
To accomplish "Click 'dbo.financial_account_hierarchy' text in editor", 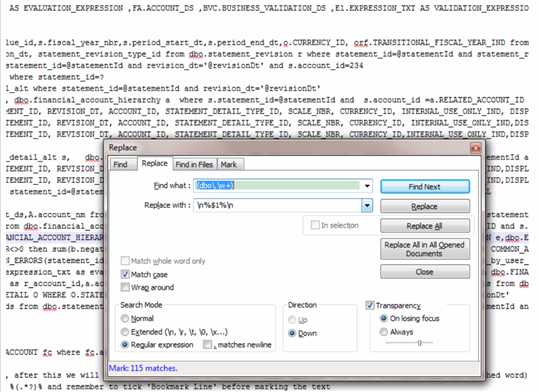I will tap(88, 100).
